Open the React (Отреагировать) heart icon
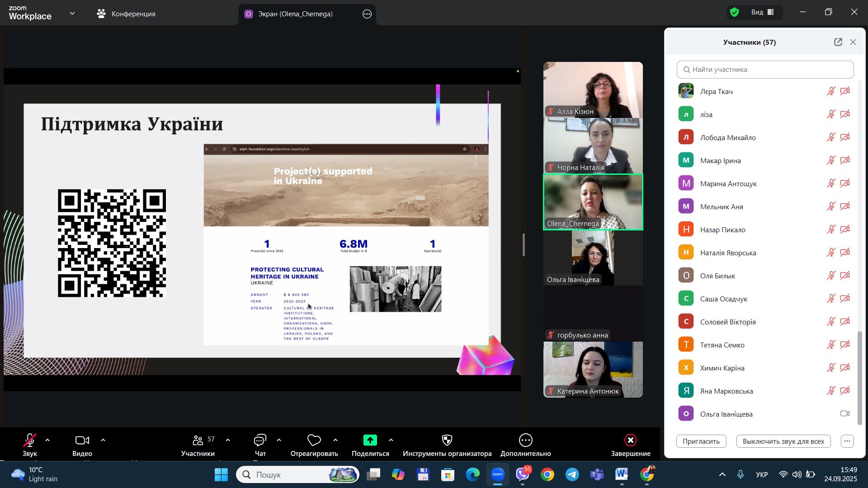 [314, 441]
